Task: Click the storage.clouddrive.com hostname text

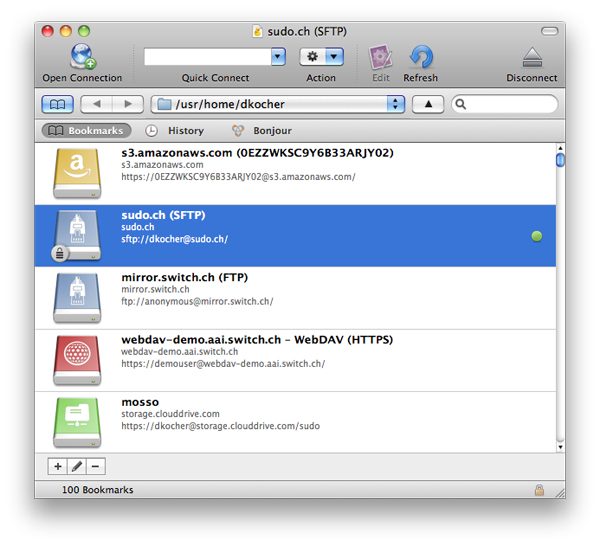Action: 170,414
